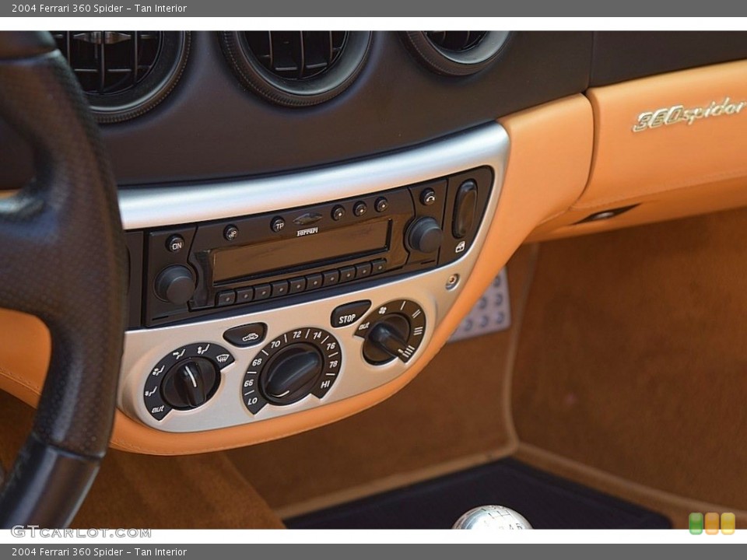
Task: Push the radio ON button
Action: [176, 245]
